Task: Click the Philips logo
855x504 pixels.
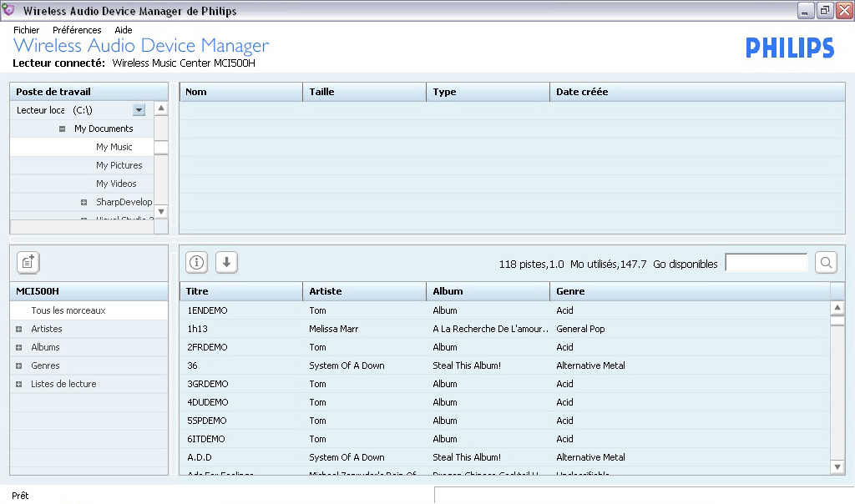Action: click(789, 48)
